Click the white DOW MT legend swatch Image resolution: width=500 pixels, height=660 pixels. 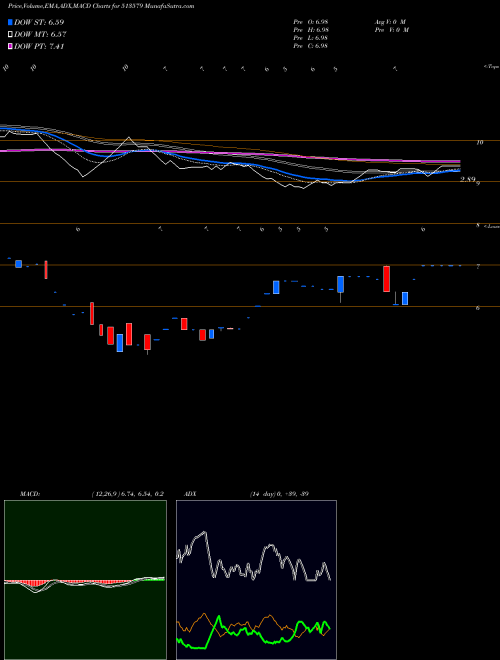point(10,35)
